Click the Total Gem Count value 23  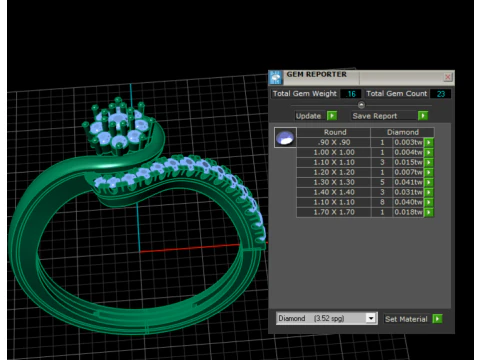[x=440, y=94]
